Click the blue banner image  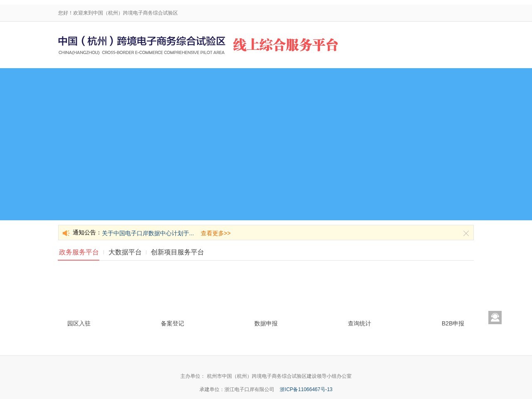[266, 144]
